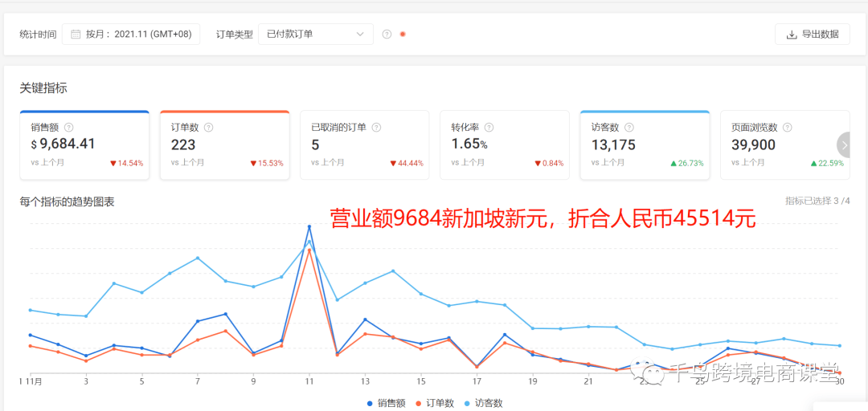Click the x-axis label 11 on chart
This screenshot has width=868, height=411.
click(x=309, y=381)
